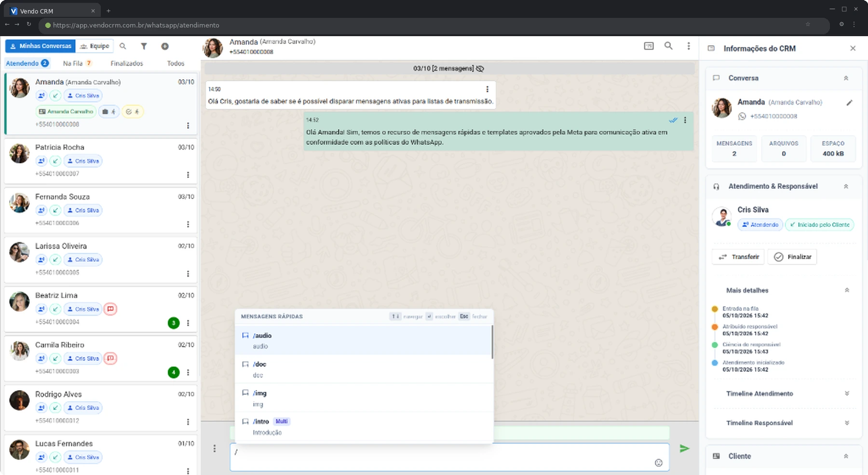
Task: Click the browser address bar URL
Action: pos(136,25)
